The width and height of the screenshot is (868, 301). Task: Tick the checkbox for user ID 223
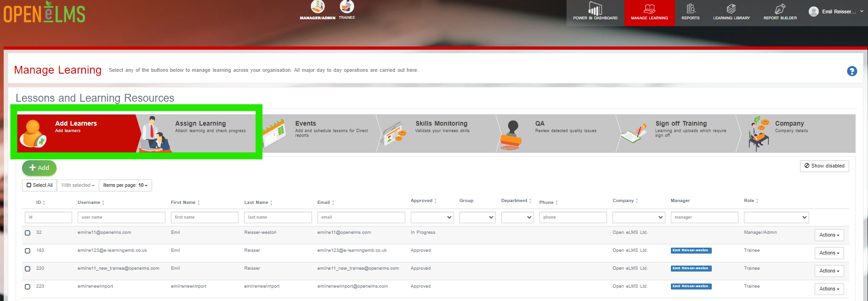pos(28,287)
